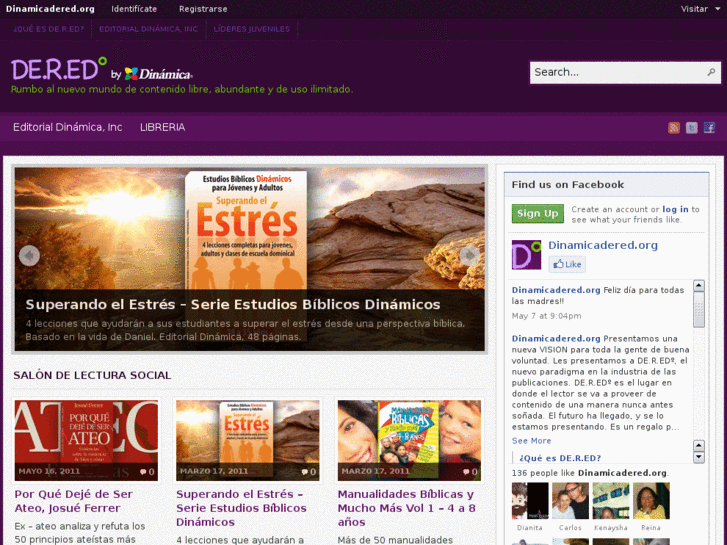This screenshot has height=545, width=727.
Task: Click the May 7 at 9:04pm timestamp
Action: [x=546, y=316]
